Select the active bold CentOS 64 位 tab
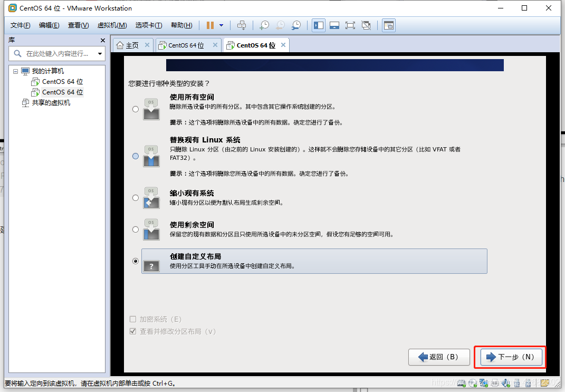This screenshot has height=392, width=565. pos(256,45)
